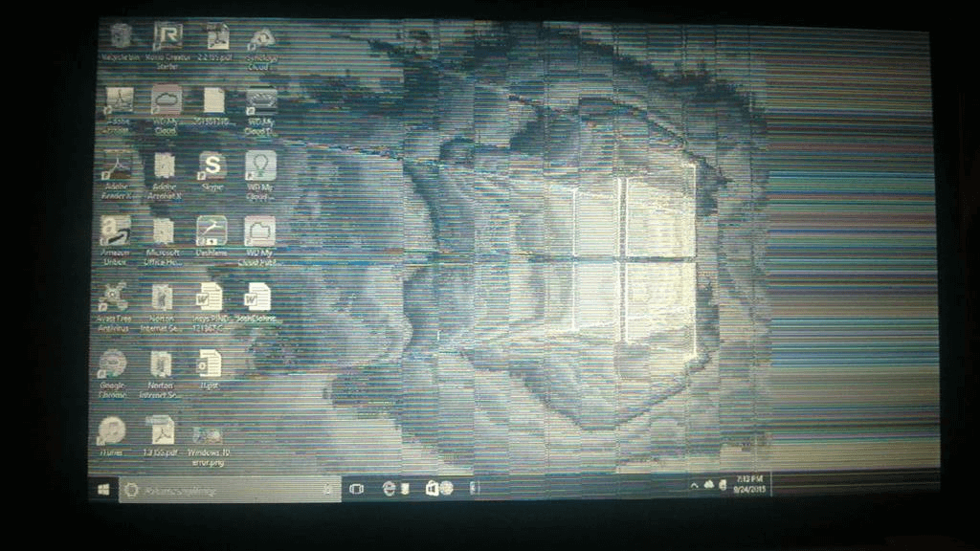Open the Microsoft Office desktop icon
Image resolution: width=980 pixels, height=551 pixels.
point(163,241)
